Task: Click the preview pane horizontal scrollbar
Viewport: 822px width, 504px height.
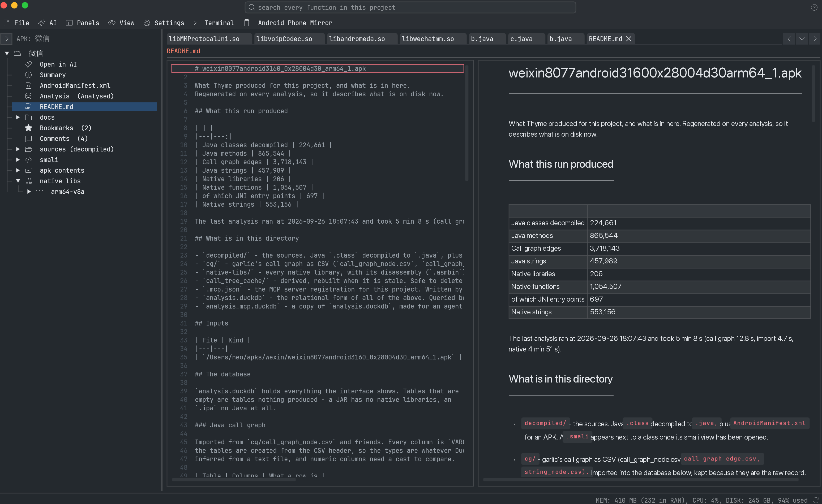Action: click(640, 480)
